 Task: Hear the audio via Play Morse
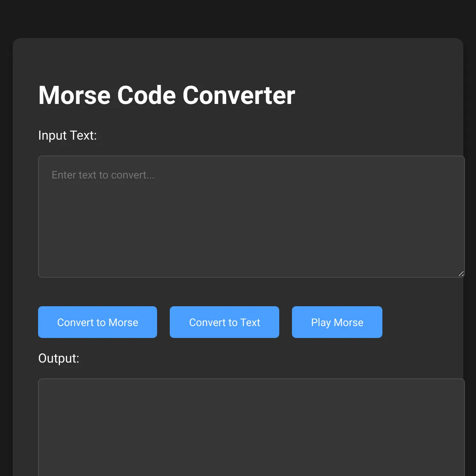(337, 322)
